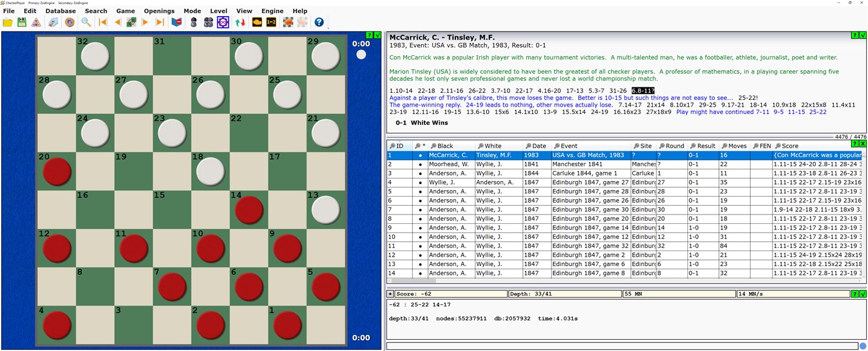This screenshot has height=351, width=868.
Task: Filter by White column search icon
Action: point(480,146)
